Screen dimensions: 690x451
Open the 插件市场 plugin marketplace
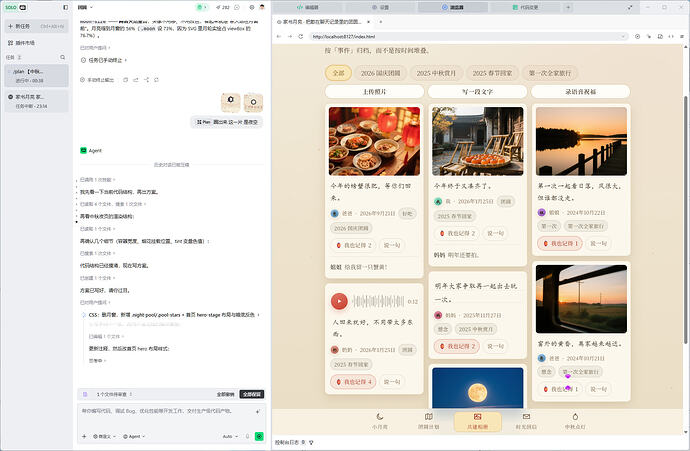pos(21,43)
